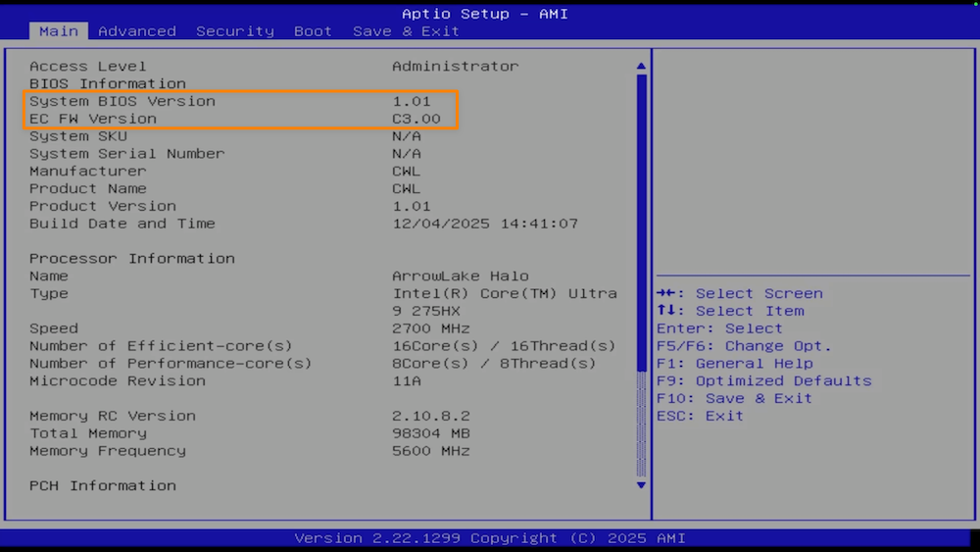
Task: Click the Enter: Select hint
Action: pos(719,328)
